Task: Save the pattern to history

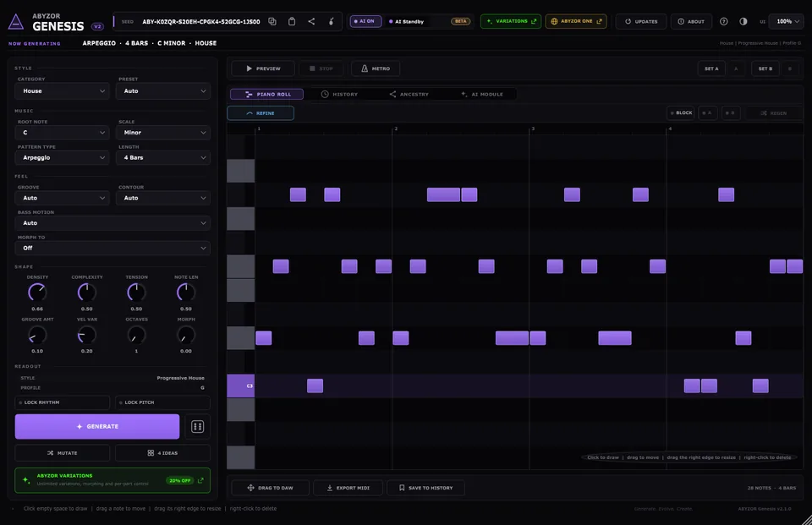Action: pos(425,488)
